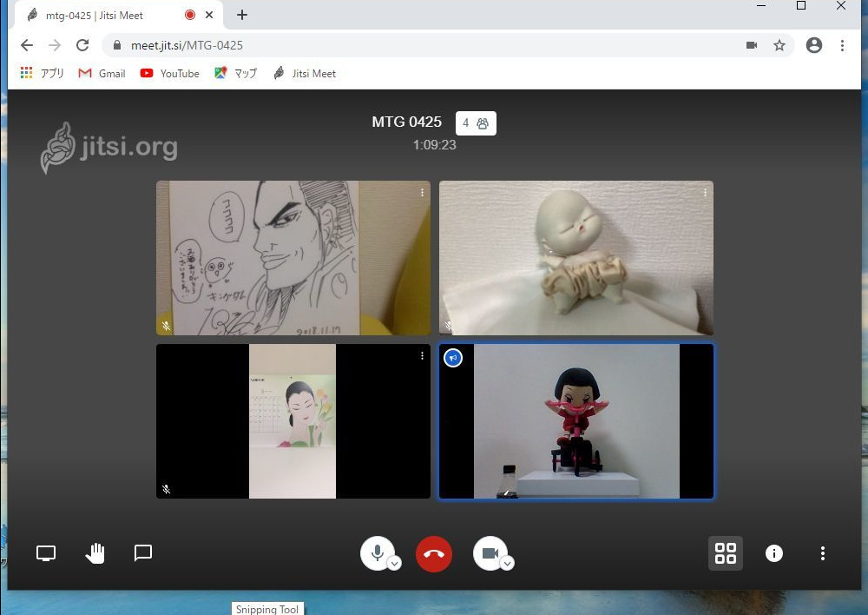Screen dimensions: 868x615
Task: Share your screen with the screen icon
Action: 46,553
